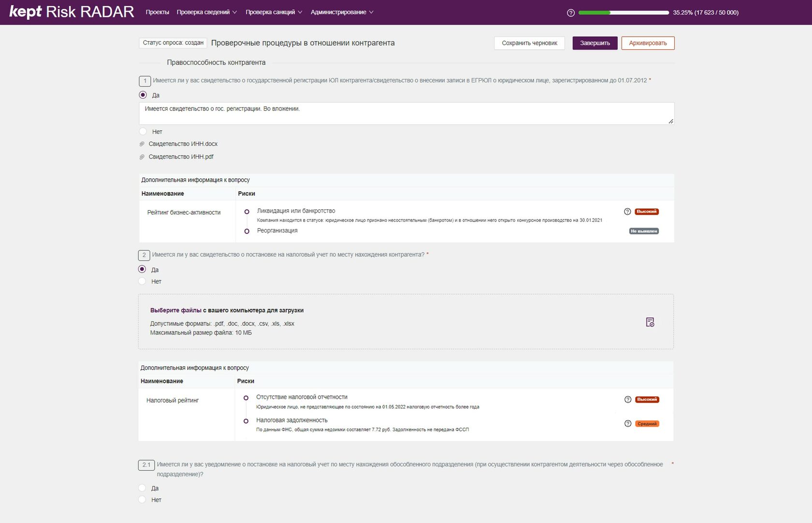
Task: Click the Сохранить черновик button
Action: [529, 43]
